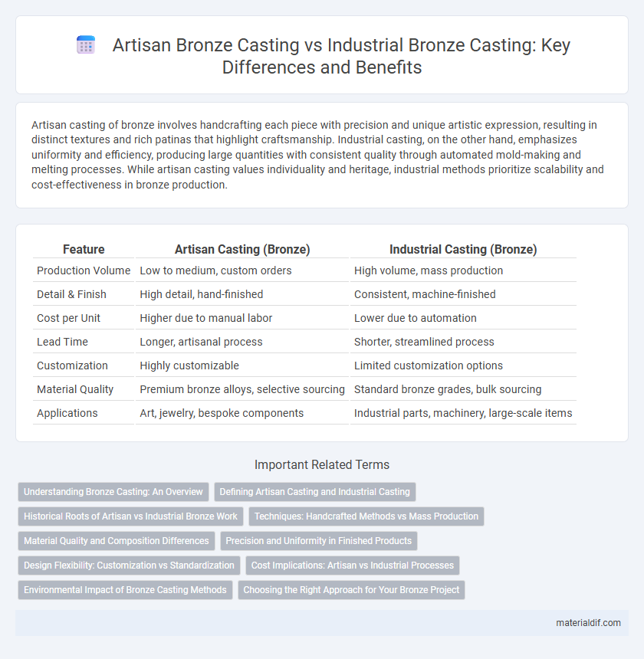
Task: Click the materialdif.com footer text
Action: tap(588, 623)
